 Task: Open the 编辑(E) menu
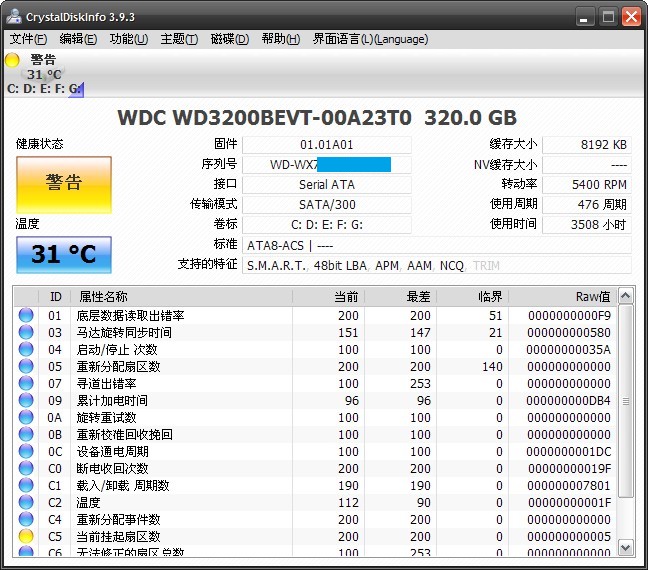tap(78, 39)
